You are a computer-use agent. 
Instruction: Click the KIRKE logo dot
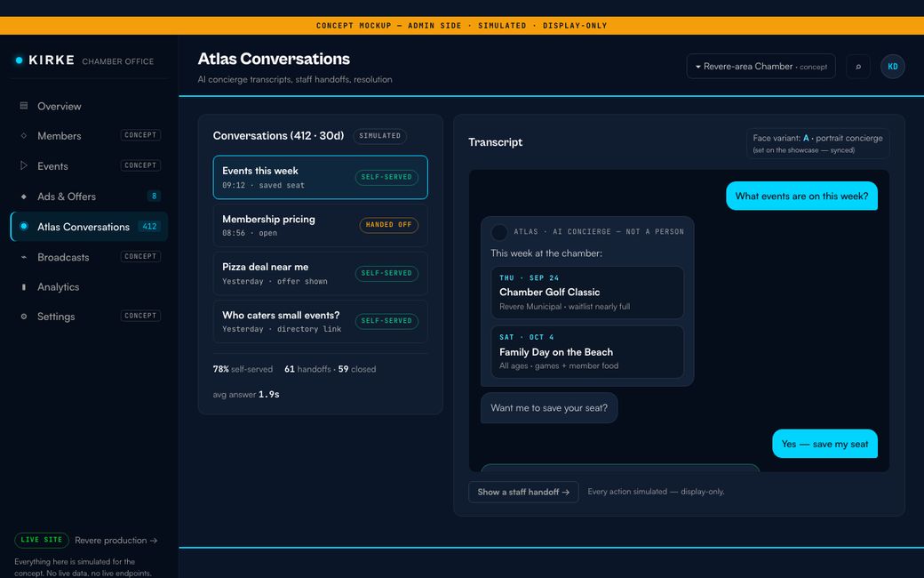point(19,60)
